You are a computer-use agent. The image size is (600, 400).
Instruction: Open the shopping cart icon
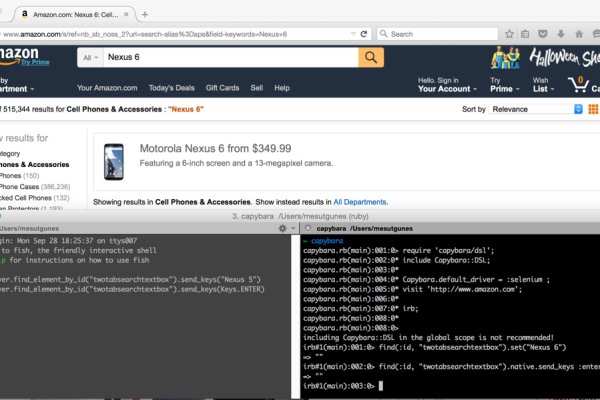(x=579, y=84)
